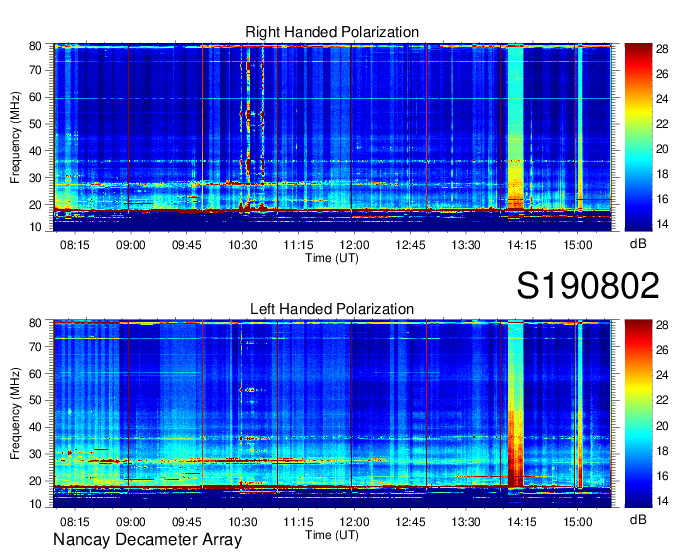The image size is (680, 552).
Task: Click "11:15" time tick on right-handed plot
Action: [298, 245]
